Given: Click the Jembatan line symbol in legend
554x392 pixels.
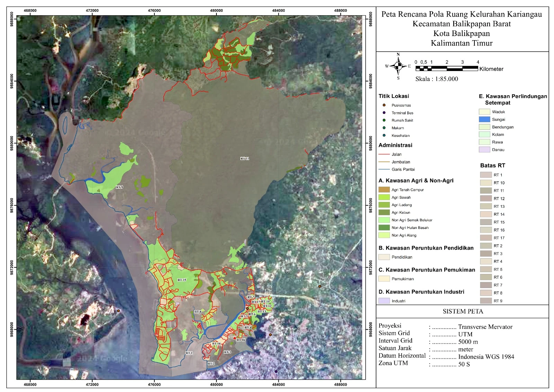Looking at the screenshot, I should (384, 162).
